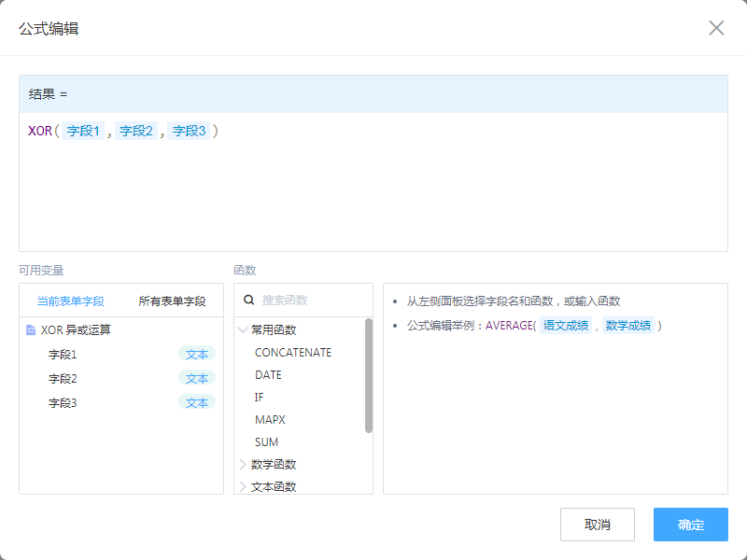Click the document icon beside XOR 异或运算
The image size is (747, 560).
(31, 330)
